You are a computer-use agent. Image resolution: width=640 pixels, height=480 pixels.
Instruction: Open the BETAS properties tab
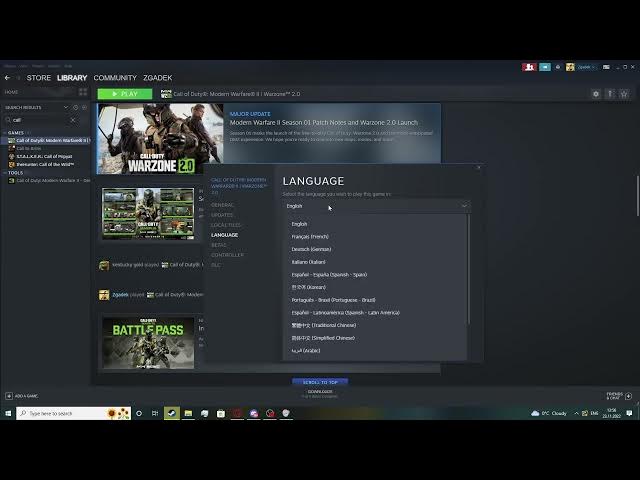[x=219, y=245]
